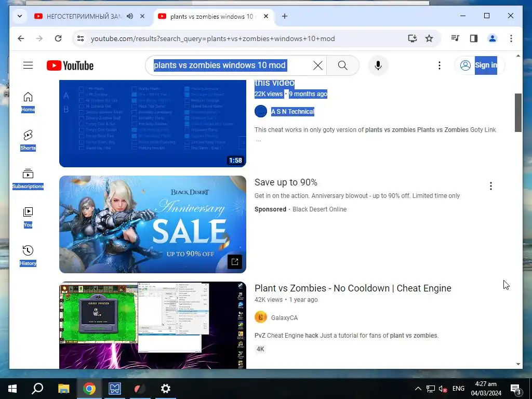Open Chrome media controls icon
Viewport: 532px width, 399px height.
tap(455, 38)
